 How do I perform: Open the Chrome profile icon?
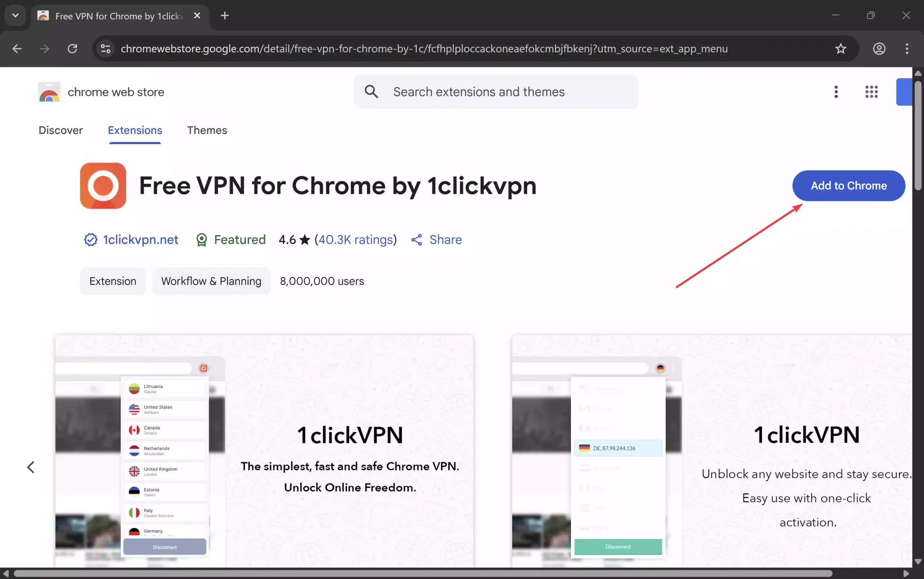[879, 49]
